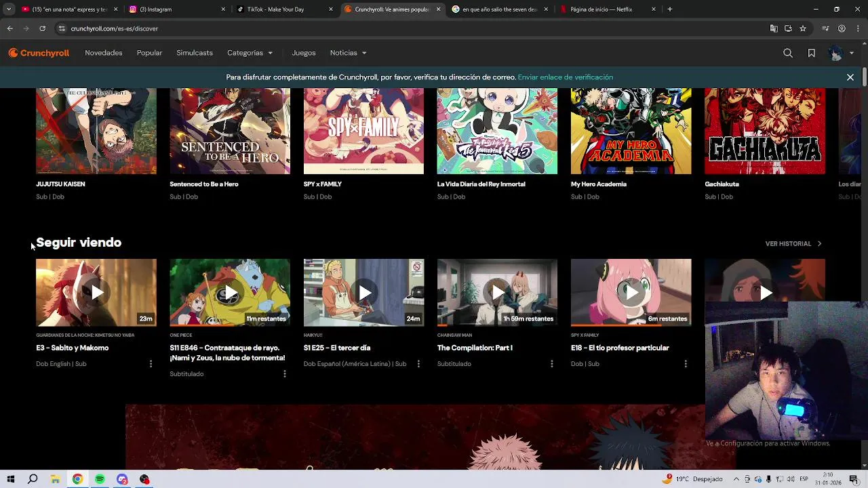Open the Juegos menu item

[x=304, y=53]
